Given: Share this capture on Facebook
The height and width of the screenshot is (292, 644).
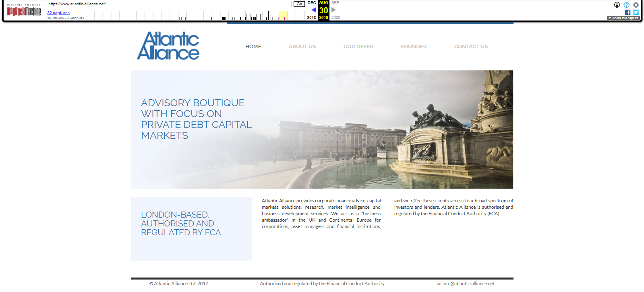Looking at the screenshot, I should coord(627,12).
